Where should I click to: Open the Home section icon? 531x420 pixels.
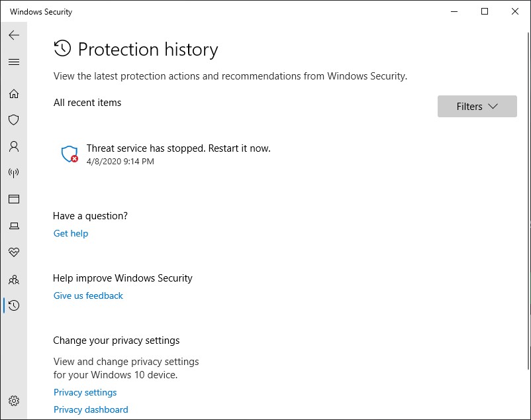[x=14, y=93]
